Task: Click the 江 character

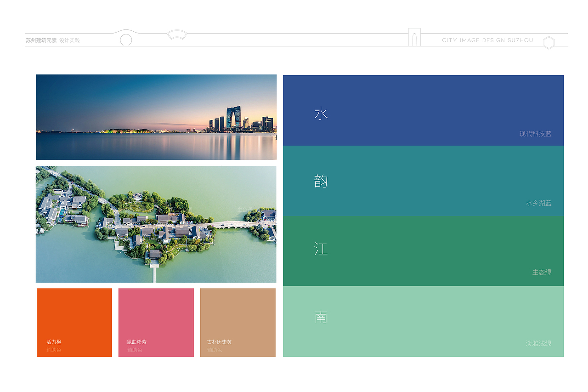Action: coord(321,249)
